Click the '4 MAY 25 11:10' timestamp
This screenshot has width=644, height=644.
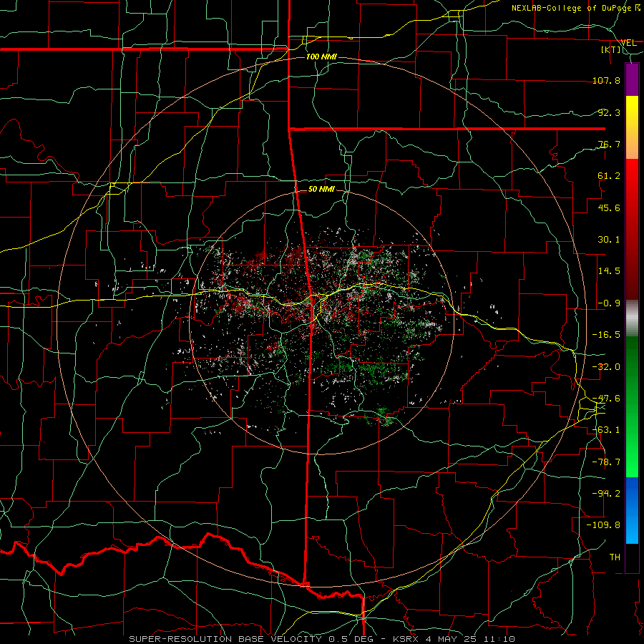470,639
